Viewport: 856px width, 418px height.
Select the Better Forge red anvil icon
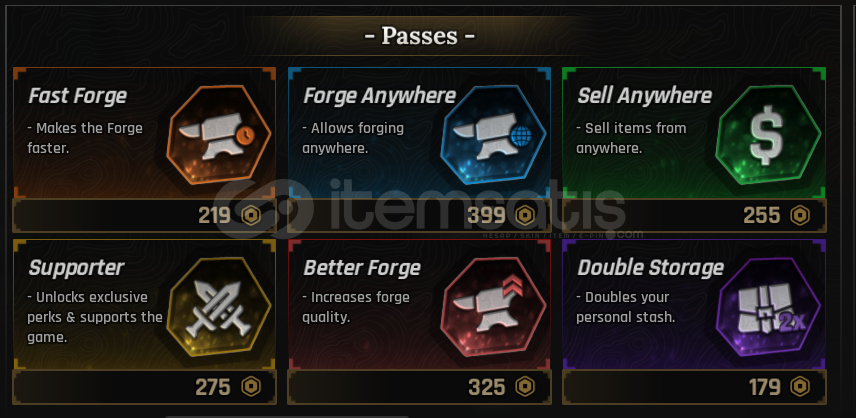click(492, 304)
